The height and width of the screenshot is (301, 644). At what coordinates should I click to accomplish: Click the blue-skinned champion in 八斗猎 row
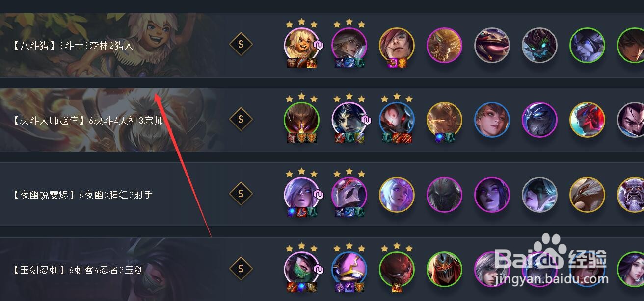587,45
